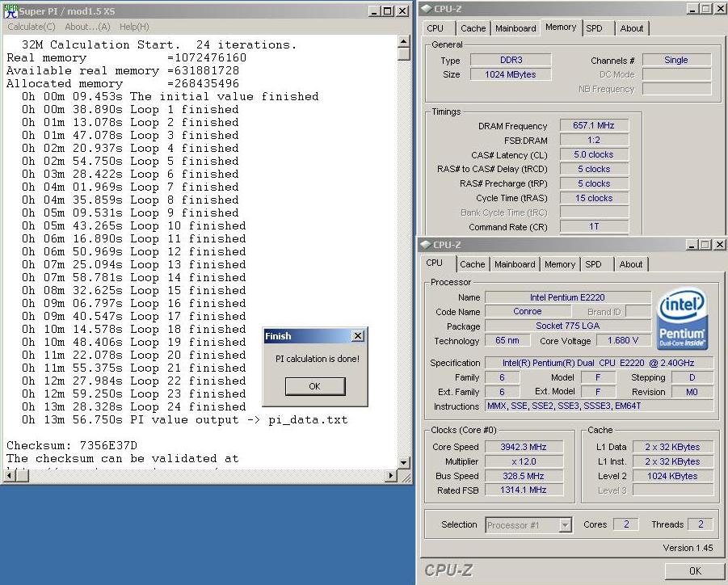Viewport: 728px width, 585px height.
Task: Click the Code Name Conroe field
Action: pyautogui.click(x=528, y=312)
